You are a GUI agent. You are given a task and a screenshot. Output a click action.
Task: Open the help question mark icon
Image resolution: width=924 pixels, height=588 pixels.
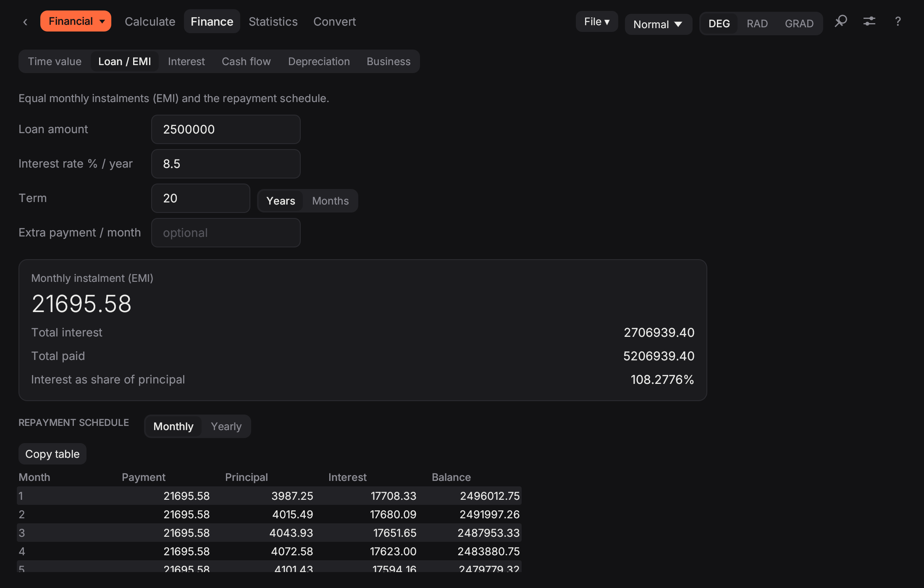pos(898,21)
